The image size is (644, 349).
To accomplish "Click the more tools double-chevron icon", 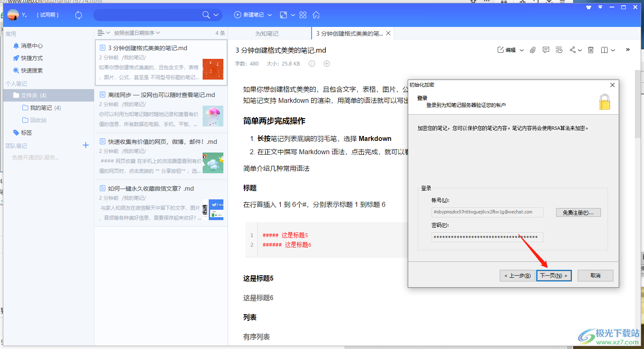I will point(628,50).
